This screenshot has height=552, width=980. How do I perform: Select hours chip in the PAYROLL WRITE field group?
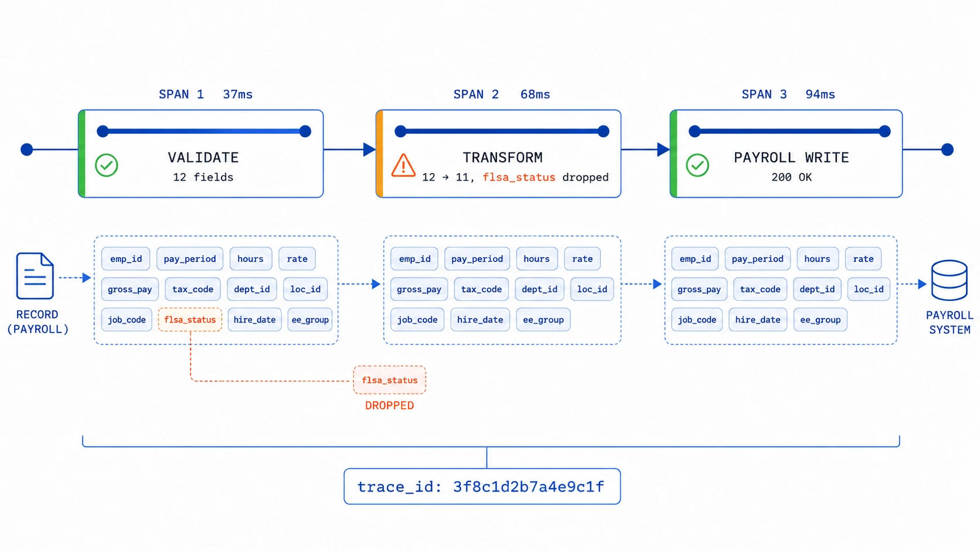(818, 259)
